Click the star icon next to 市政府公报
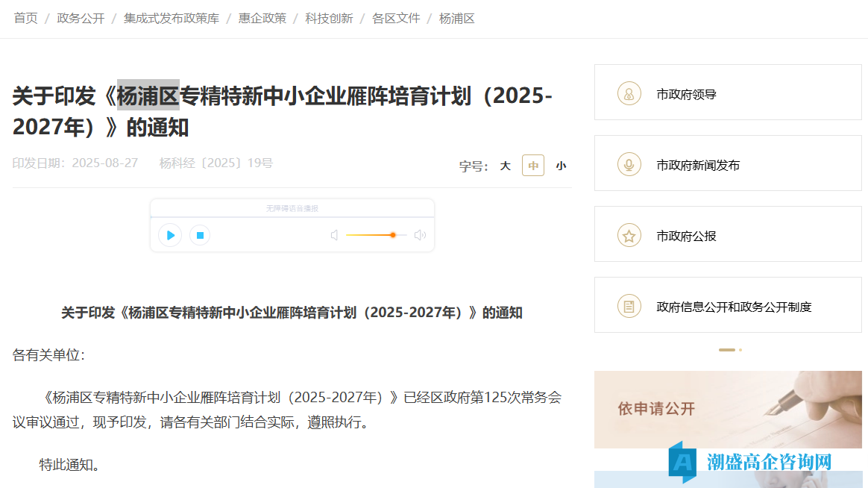 click(629, 234)
